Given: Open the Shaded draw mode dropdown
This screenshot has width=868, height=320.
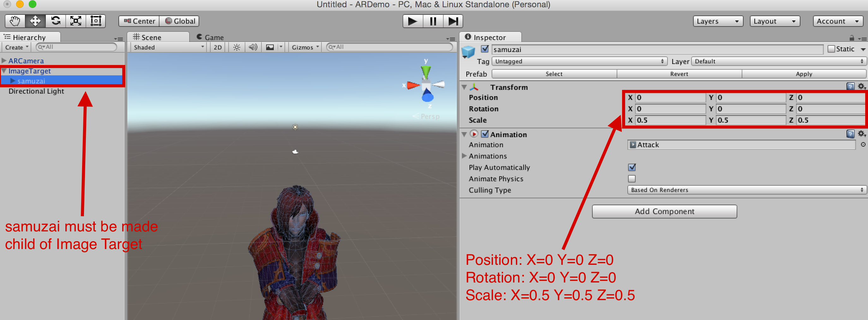Looking at the screenshot, I should (x=169, y=47).
